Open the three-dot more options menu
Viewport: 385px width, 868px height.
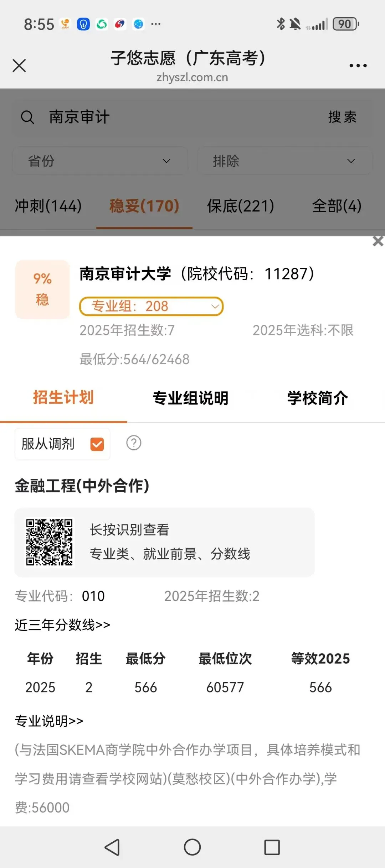pyautogui.click(x=358, y=66)
